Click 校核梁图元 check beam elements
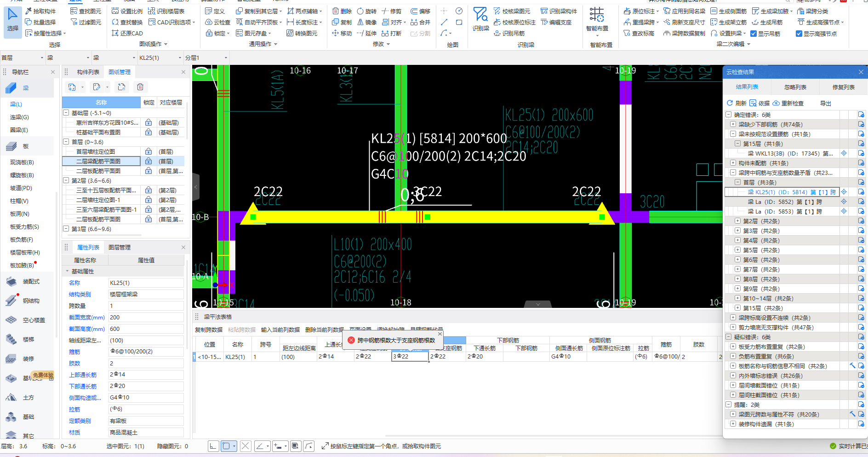 511,11
